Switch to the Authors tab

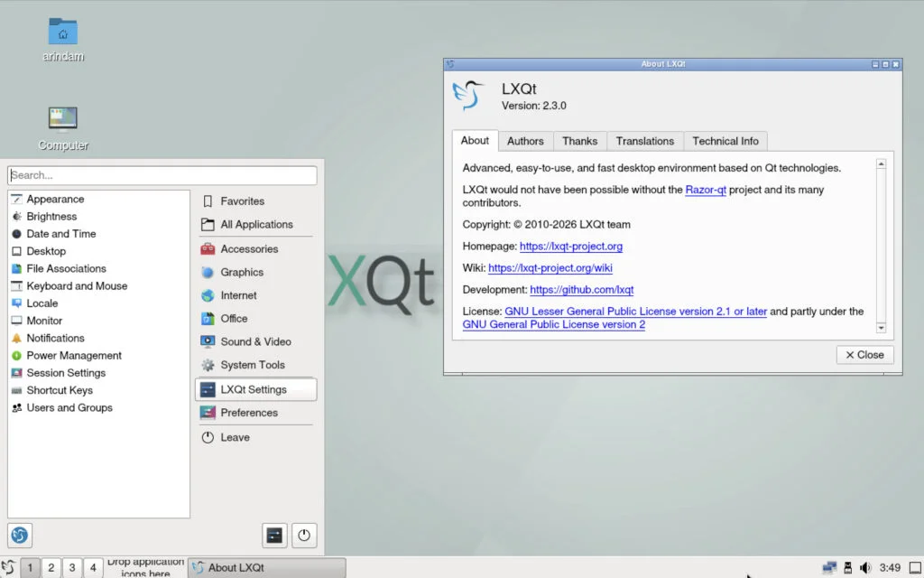(x=525, y=141)
